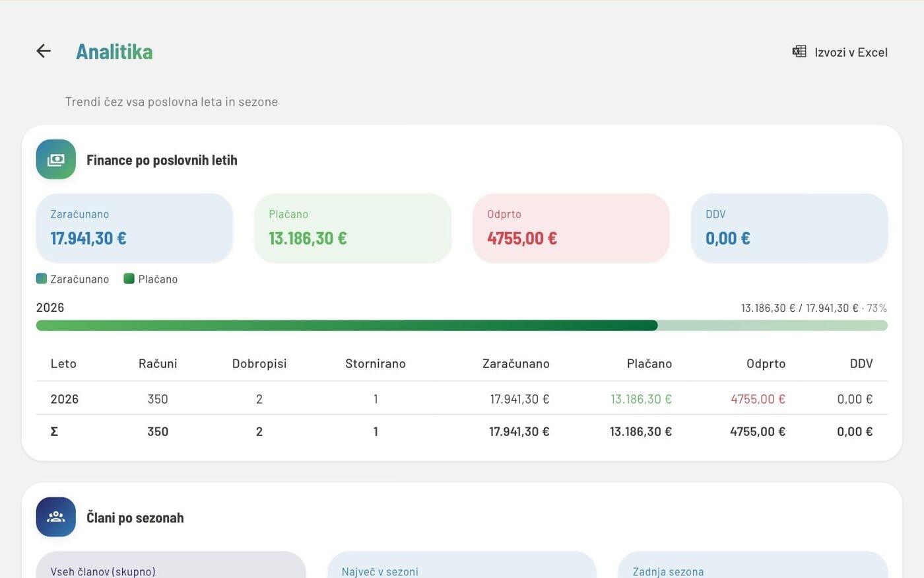Image resolution: width=924 pixels, height=578 pixels.
Task: Click bold 17.941,30 € in Σ row
Action: [x=519, y=431]
